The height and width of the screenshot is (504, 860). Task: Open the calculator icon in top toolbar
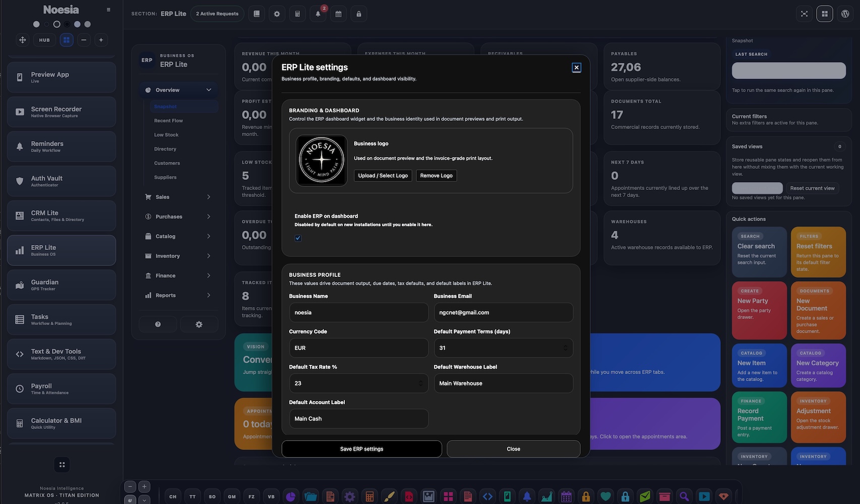pos(297,14)
